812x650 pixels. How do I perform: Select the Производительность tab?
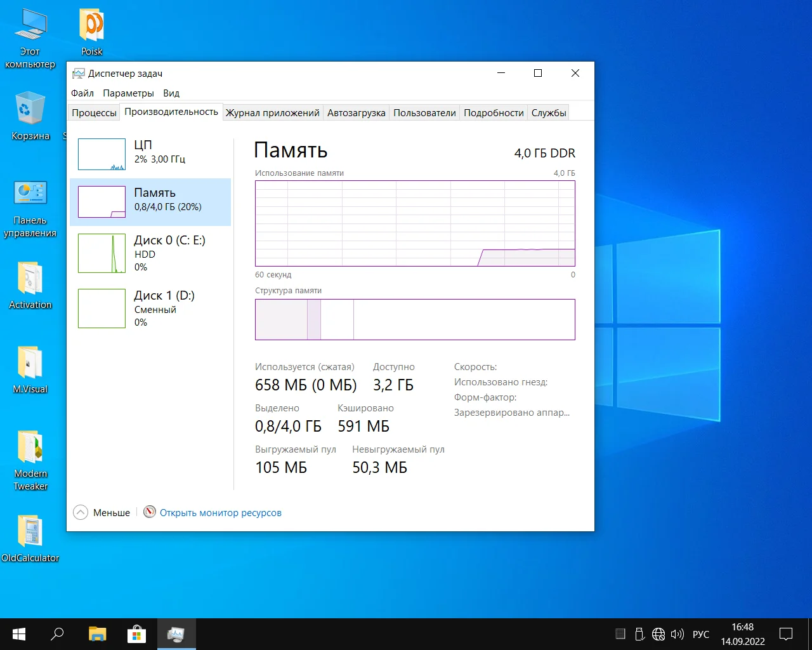click(171, 112)
